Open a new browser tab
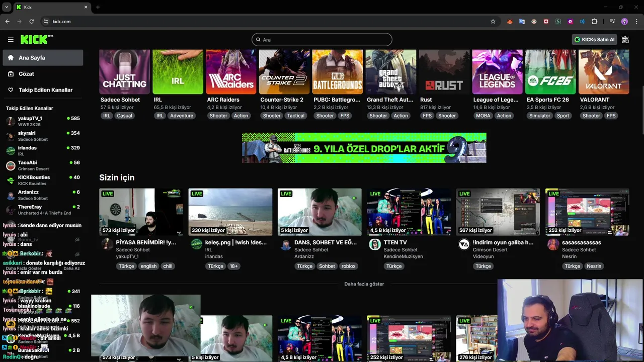Image resolution: width=644 pixels, height=362 pixels. pyautogui.click(x=98, y=7)
